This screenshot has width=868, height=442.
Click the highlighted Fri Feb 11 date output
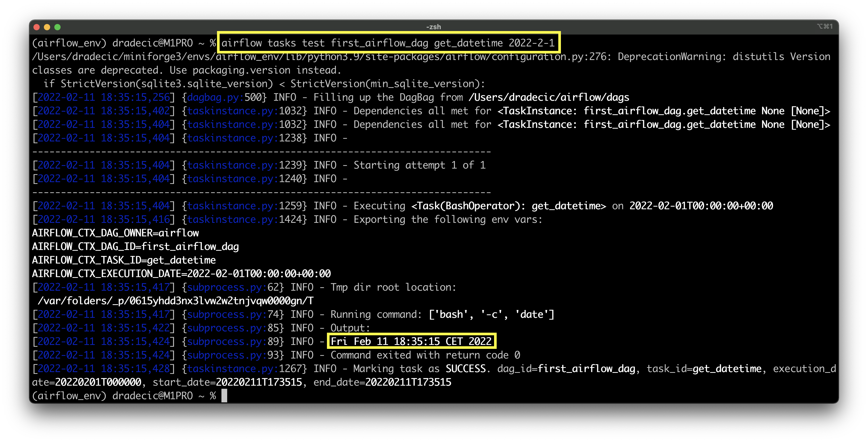(411, 341)
